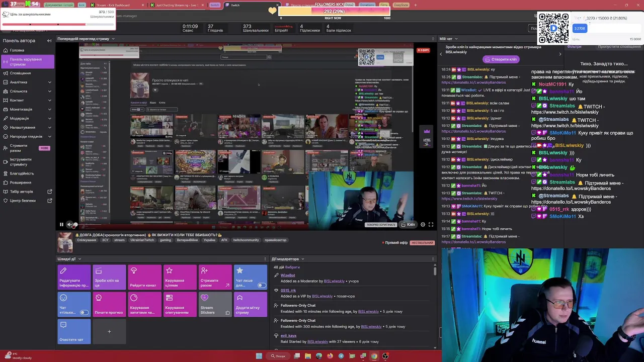The image size is (644, 362).
Task: Select Панель керування стримом sidebar item
Action: tap(28, 62)
